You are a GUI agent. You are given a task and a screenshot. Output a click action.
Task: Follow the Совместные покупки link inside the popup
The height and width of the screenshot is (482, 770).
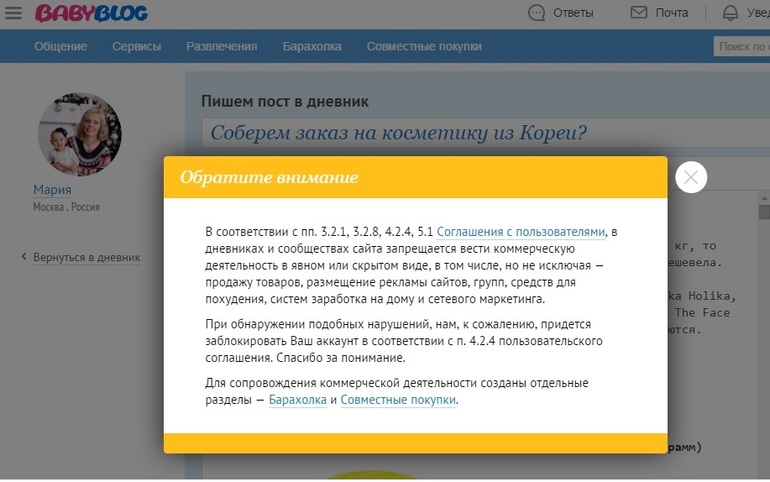pos(398,400)
